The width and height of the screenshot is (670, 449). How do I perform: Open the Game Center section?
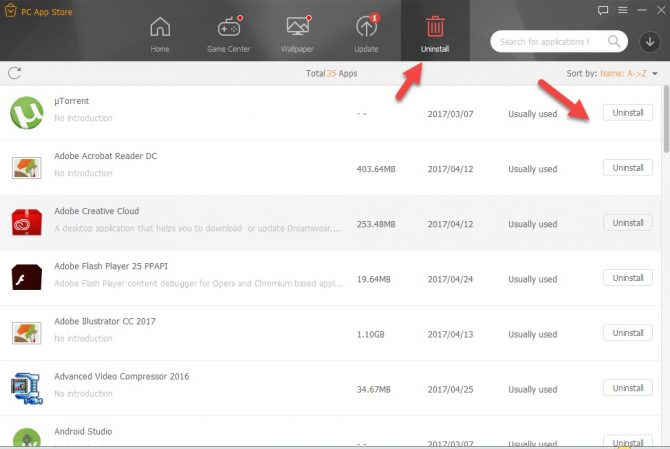click(229, 34)
